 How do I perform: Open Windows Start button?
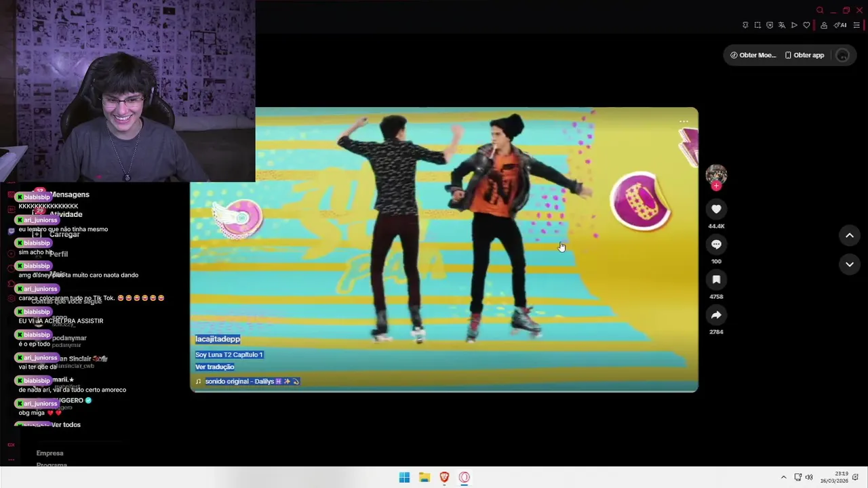click(x=404, y=477)
